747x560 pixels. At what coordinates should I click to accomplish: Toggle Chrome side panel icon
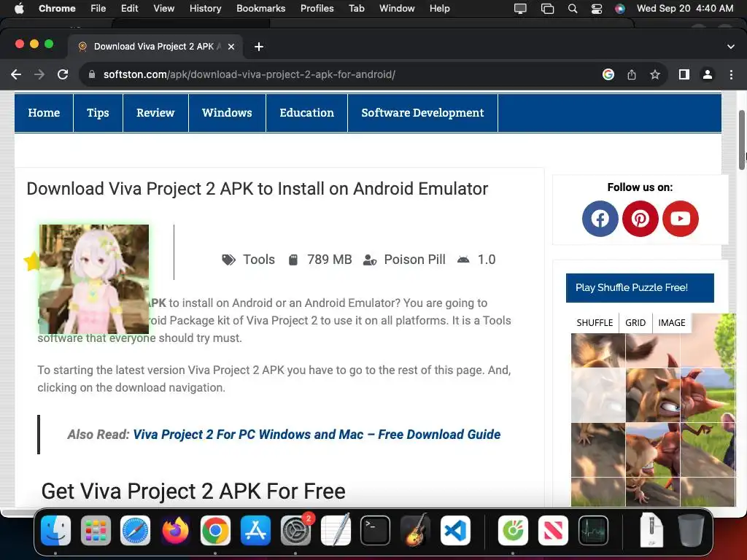(684, 74)
